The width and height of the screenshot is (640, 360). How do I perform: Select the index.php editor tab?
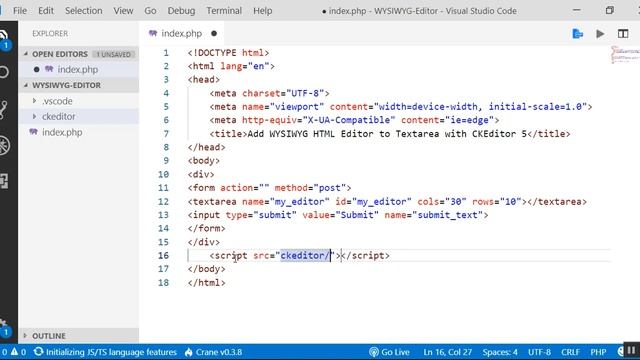point(182,33)
